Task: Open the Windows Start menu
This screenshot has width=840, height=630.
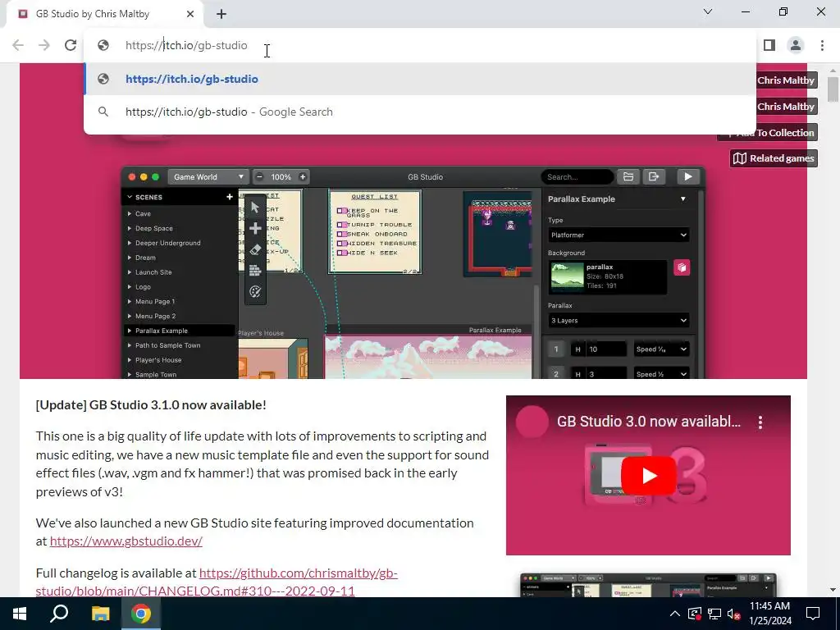Action: [x=20, y=614]
